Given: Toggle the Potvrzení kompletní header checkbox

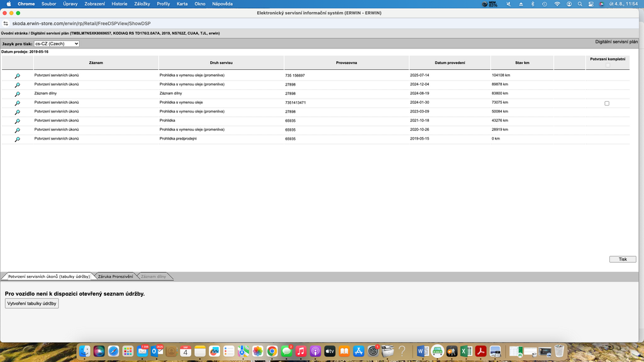Looking at the screenshot, I should 608,65.
